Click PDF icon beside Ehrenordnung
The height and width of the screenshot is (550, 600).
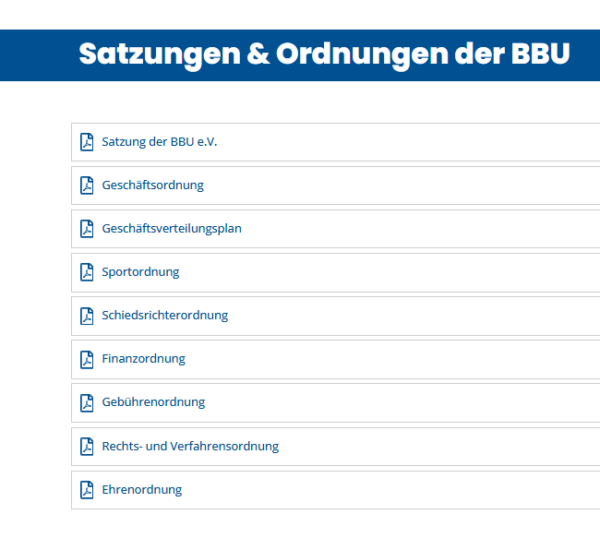coord(87,490)
